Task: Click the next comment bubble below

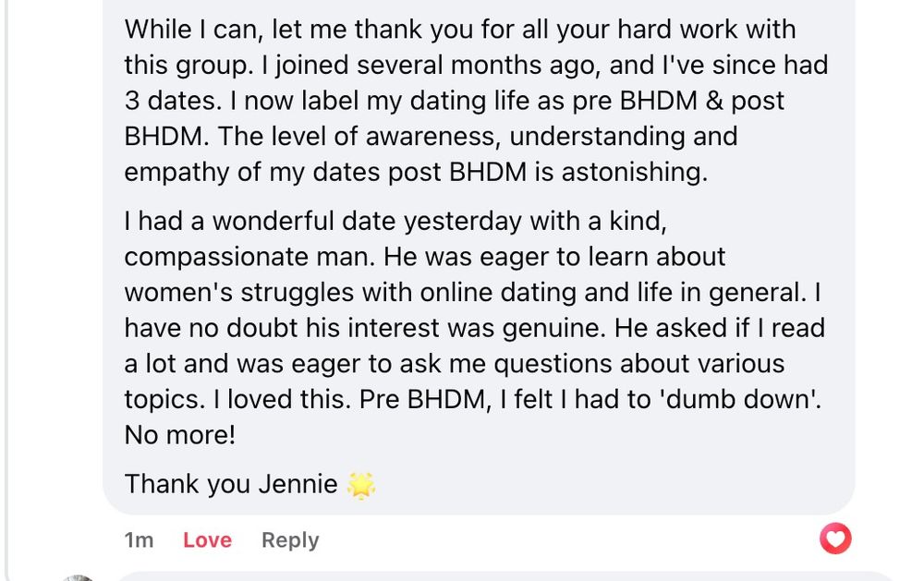Action: (x=506, y=576)
